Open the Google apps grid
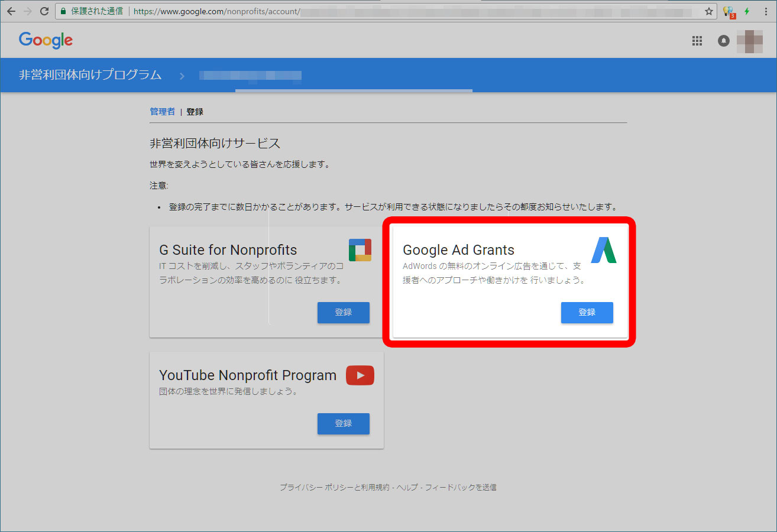This screenshot has width=777, height=532. coord(697,40)
